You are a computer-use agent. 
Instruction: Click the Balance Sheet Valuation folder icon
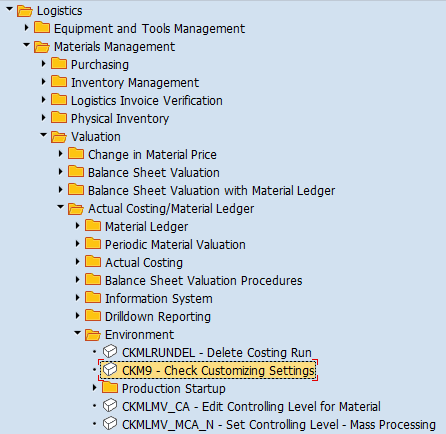(76, 171)
